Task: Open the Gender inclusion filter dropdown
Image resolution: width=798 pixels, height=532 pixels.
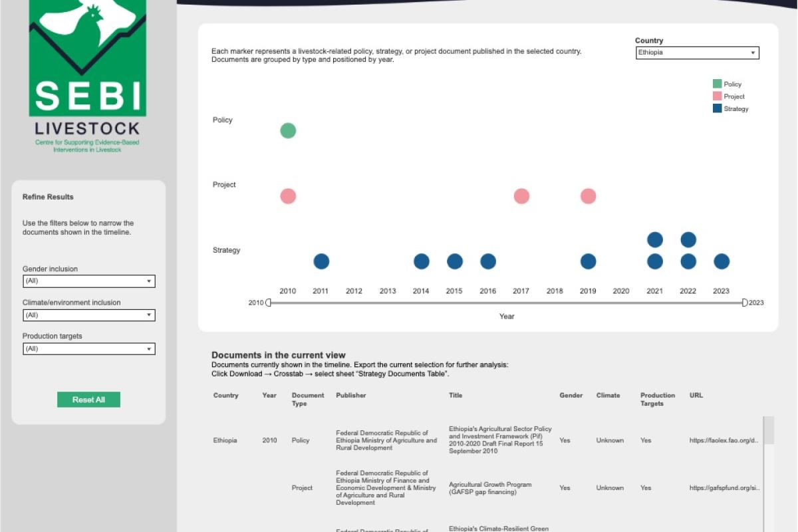Action: [88, 281]
